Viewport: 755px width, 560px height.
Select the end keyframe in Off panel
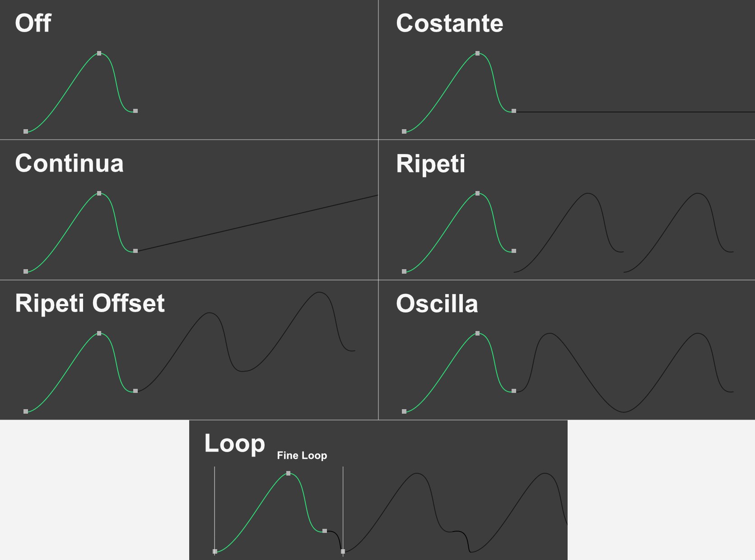[135, 111]
